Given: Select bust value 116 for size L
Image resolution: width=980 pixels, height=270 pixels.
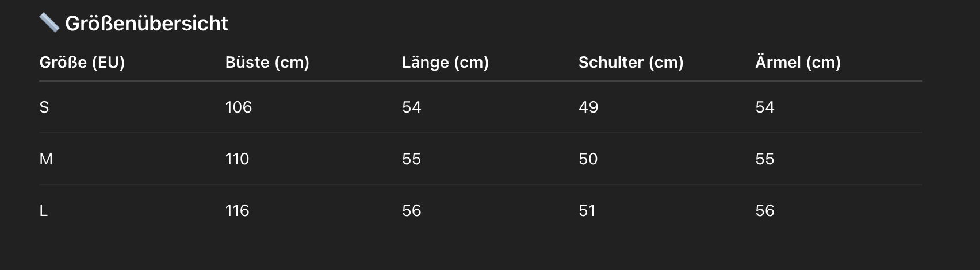Looking at the screenshot, I should tap(237, 211).
